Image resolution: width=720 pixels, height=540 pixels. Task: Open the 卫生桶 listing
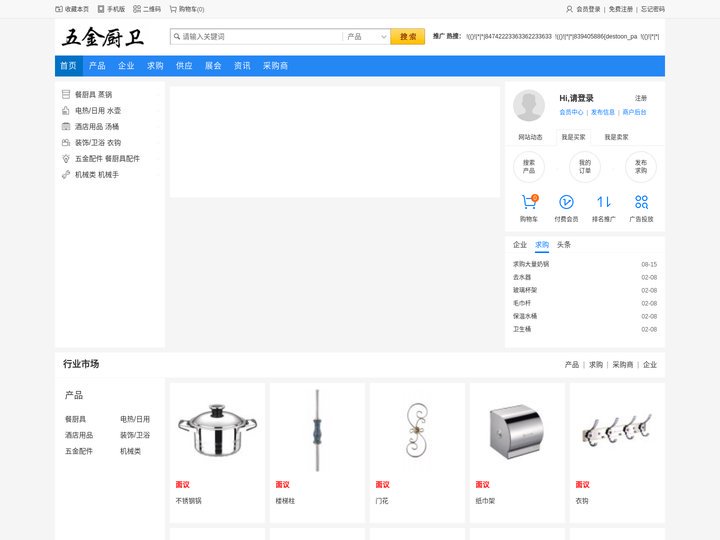pos(522,329)
